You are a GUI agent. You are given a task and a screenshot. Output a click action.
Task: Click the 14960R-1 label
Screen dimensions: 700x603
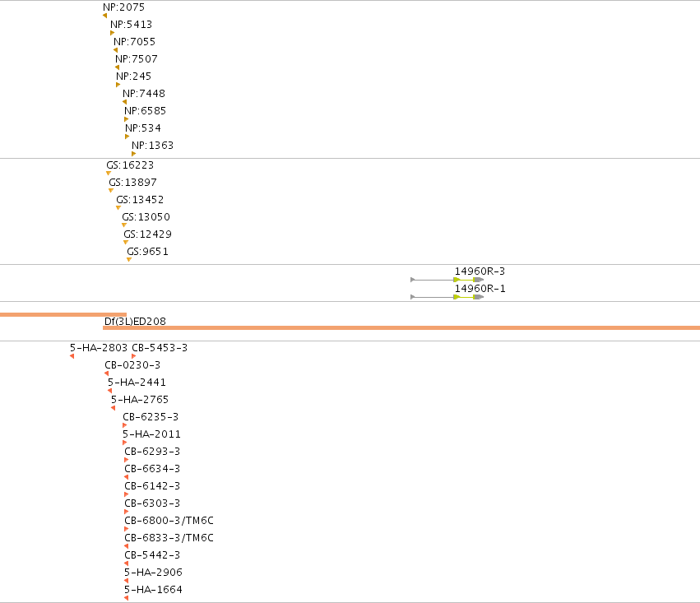tap(480, 289)
